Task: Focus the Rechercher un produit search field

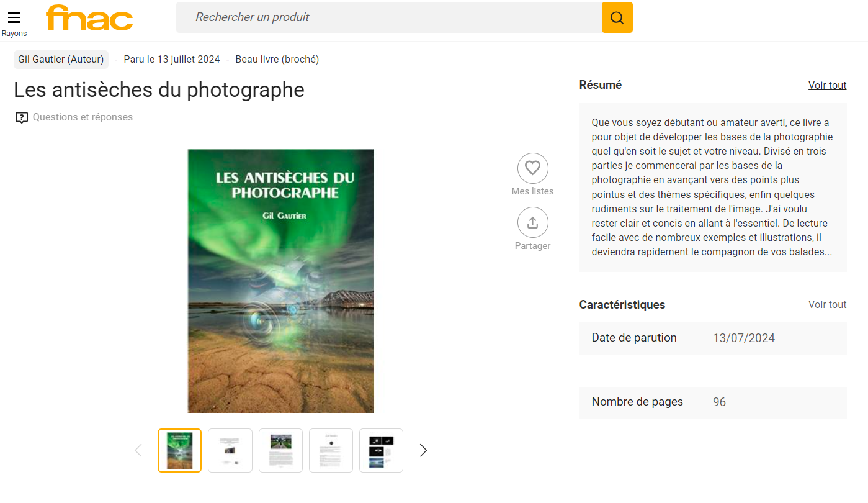Action: tap(389, 17)
